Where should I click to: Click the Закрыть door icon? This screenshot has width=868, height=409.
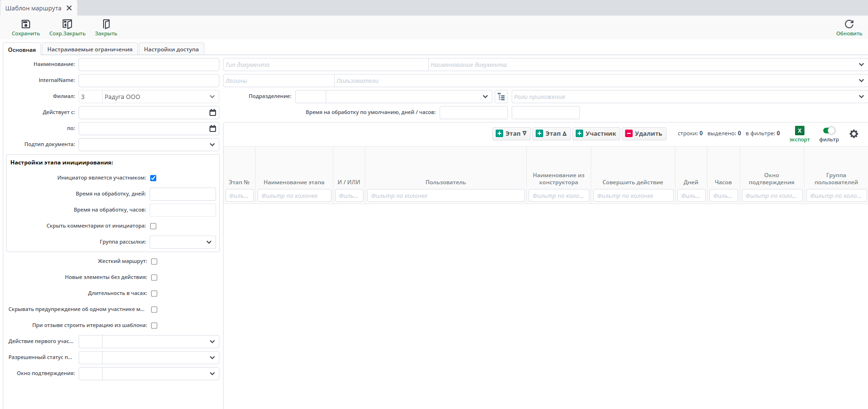pyautogui.click(x=106, y=24)
